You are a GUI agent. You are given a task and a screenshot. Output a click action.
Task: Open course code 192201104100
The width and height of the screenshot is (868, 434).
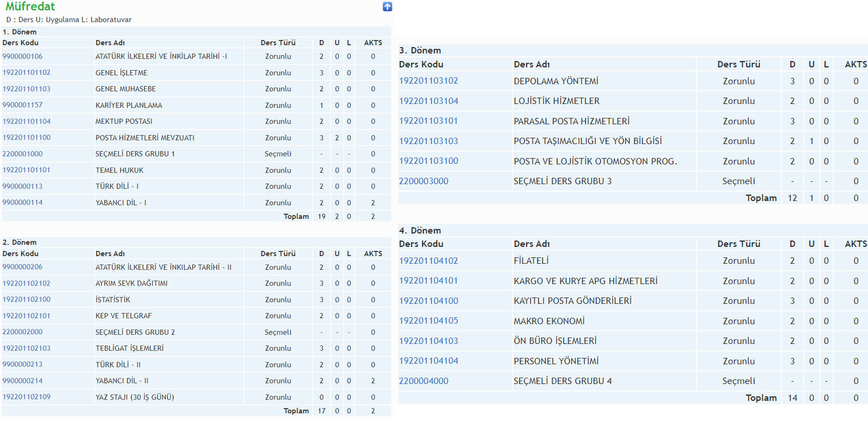coord(428,301)
